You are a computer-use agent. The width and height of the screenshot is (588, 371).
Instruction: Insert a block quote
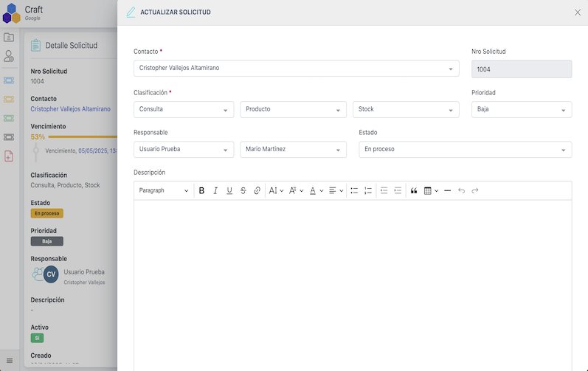pos(414,191)
